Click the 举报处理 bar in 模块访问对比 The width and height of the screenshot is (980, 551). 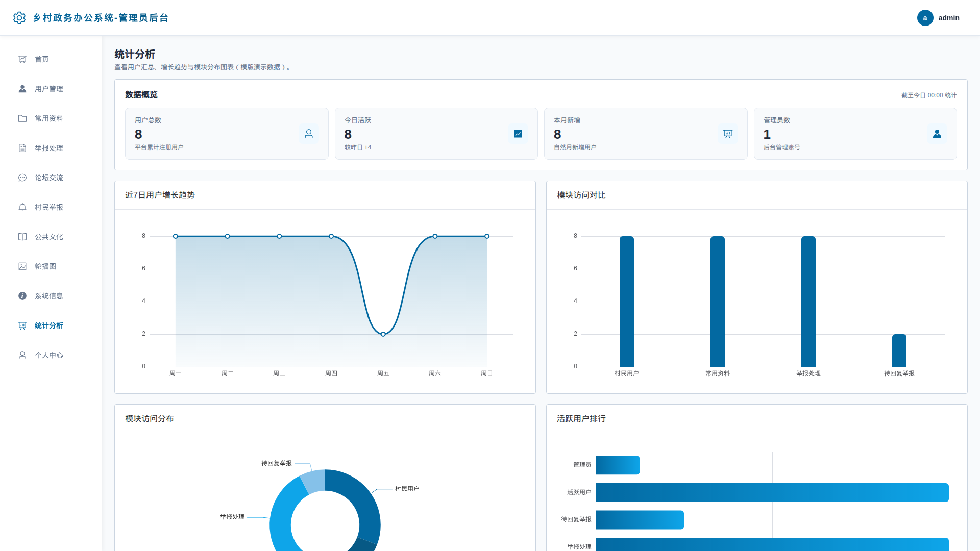pos(808,302)
